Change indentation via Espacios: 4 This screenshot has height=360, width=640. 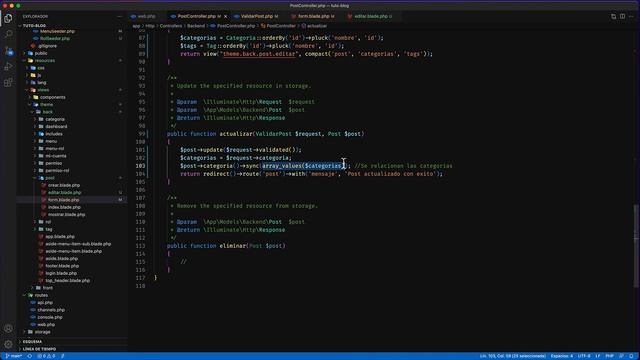pos(562,356)
